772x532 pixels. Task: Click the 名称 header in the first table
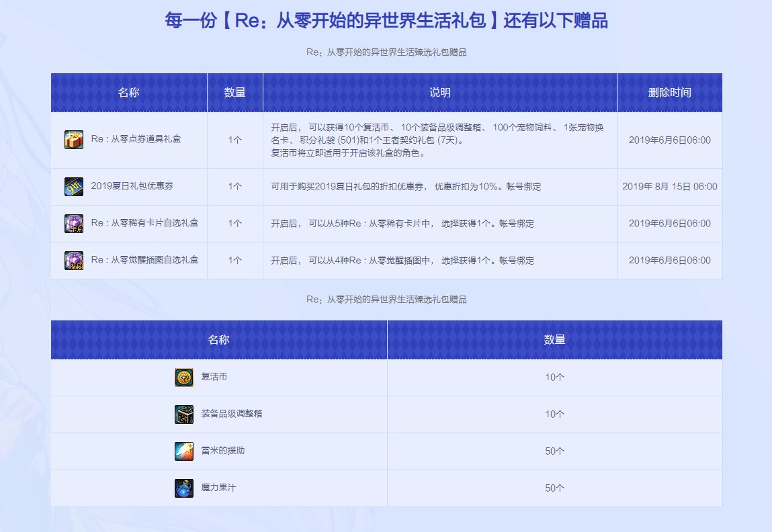[128, 93]
